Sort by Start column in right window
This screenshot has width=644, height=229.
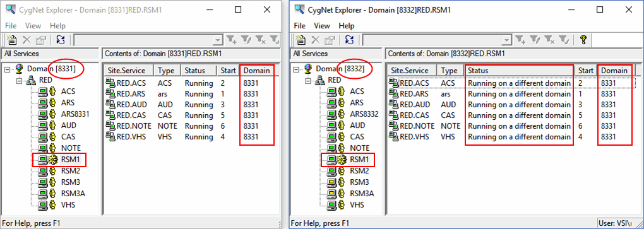[x=586, y=71]
